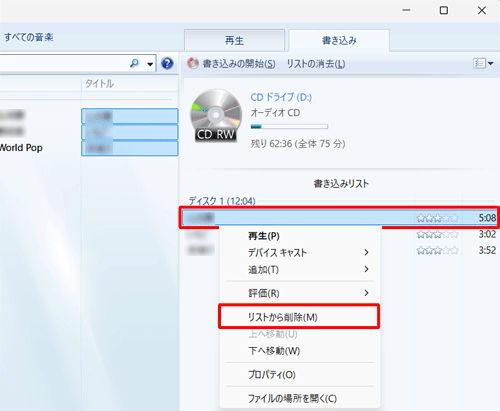This screenshot has width=500, height=411.
Task: Expand the デバイス キャスト submenu
Action: [x=300, y=252]
